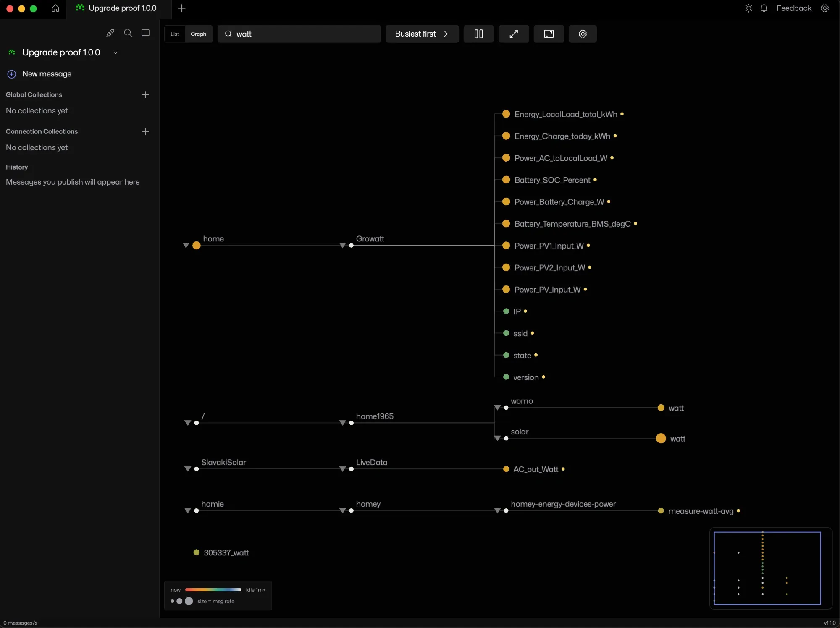Click the fit-to-screen frame icon
Image resolution: width=840 pixels, height=628 pixels.
click(549, 34)
